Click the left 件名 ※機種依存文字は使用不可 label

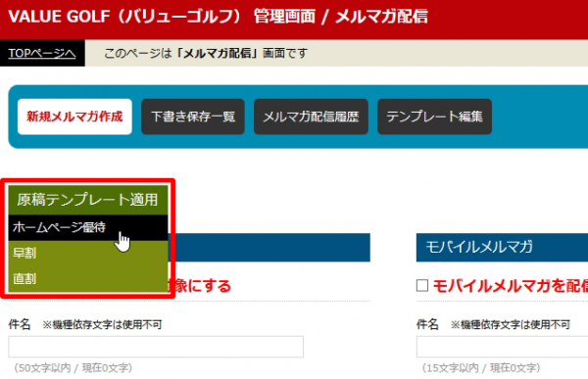85,324
